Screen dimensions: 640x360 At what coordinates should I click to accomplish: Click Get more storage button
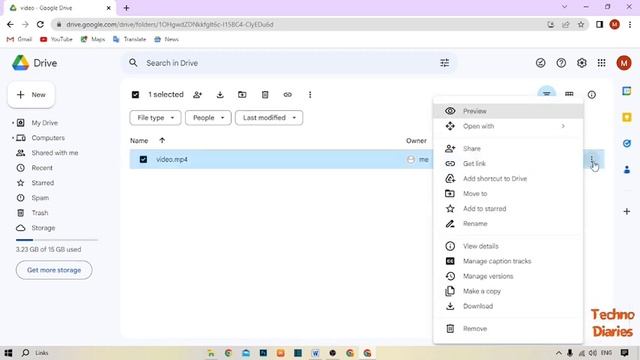pos(54,270)
